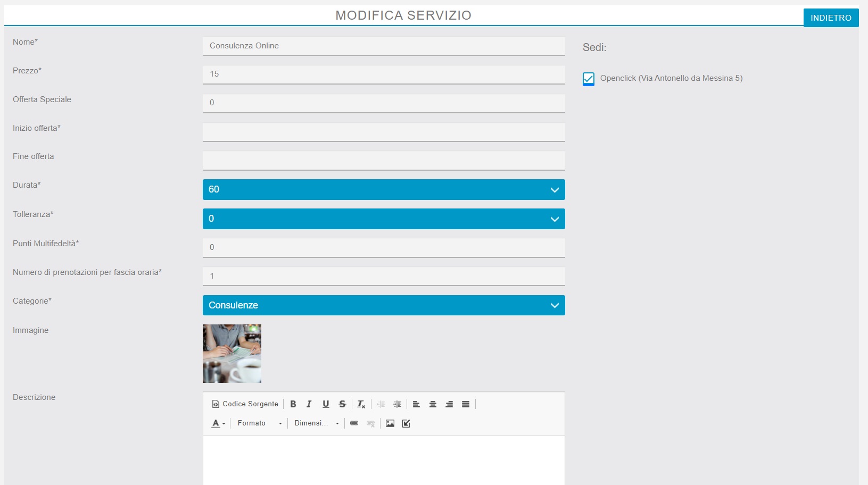868x485 pixels.
Task: Open the Categorie dropdown showing Consulenze
Action: click(x=383, y=305)
